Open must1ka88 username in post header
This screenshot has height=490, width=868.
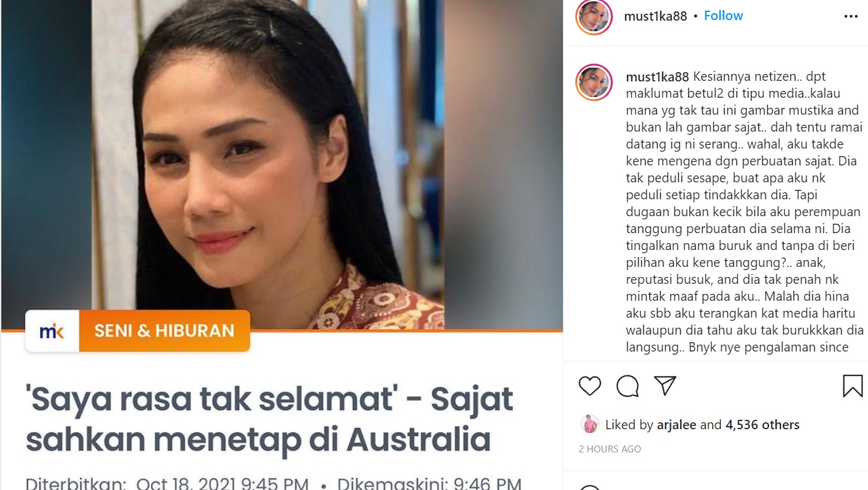click(656, 16)
